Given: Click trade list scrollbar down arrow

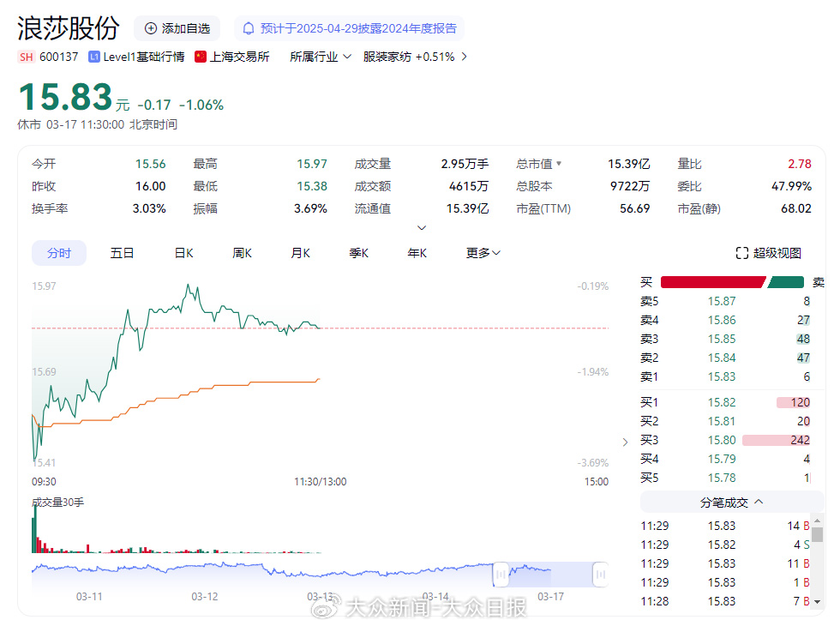Looking at the screenshot, I should point(817,602).
